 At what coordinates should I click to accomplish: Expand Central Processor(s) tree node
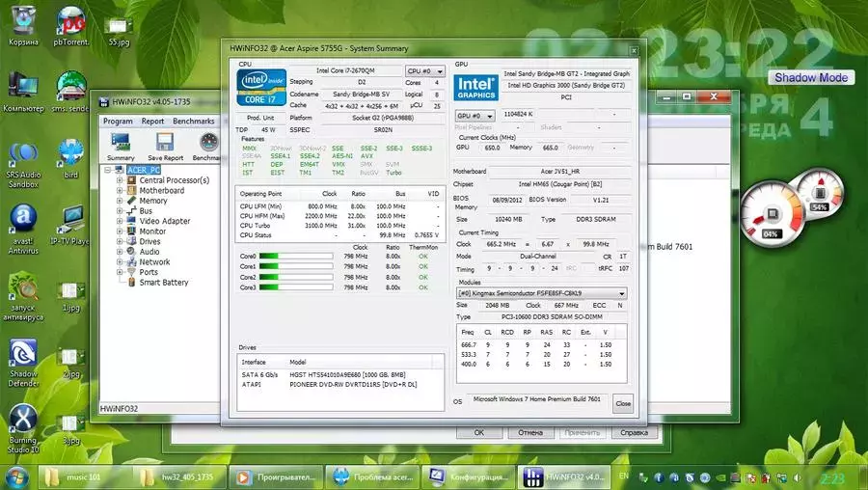[120, 180]
